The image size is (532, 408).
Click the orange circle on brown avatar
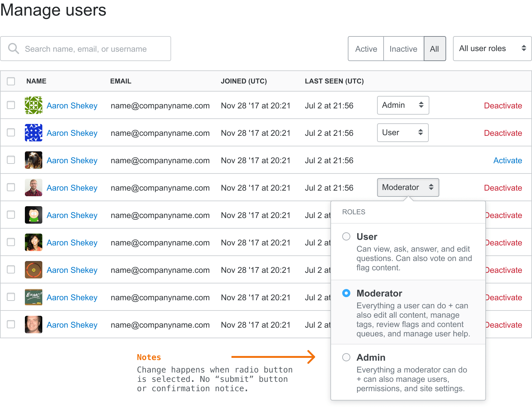(34, 270)
